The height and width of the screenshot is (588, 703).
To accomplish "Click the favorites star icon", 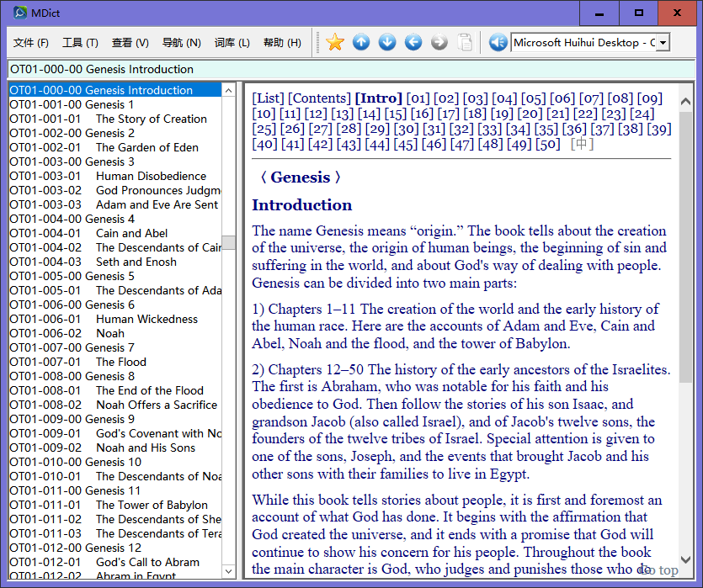I will [335, 43].
